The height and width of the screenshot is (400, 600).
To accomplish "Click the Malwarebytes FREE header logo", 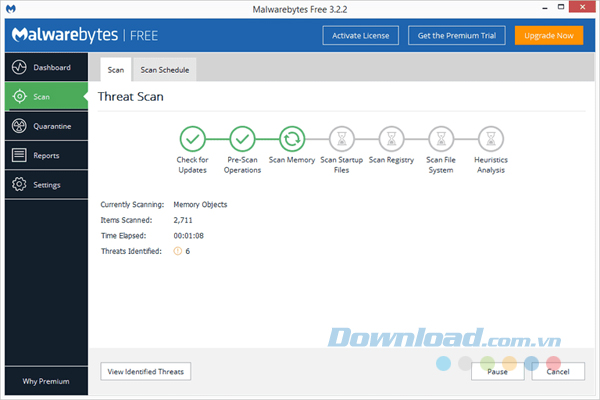I will coord(85,35).
